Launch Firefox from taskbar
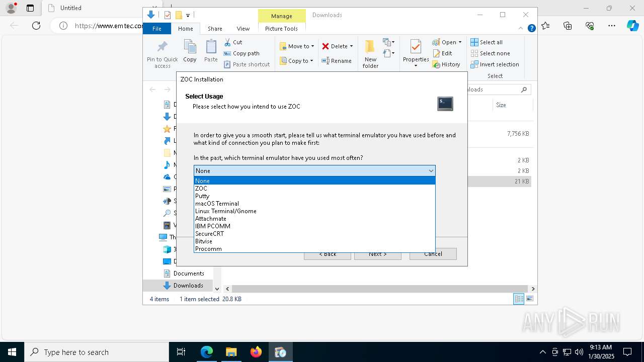This screenshot has height=362, width=644. click(x=256, y=352)
